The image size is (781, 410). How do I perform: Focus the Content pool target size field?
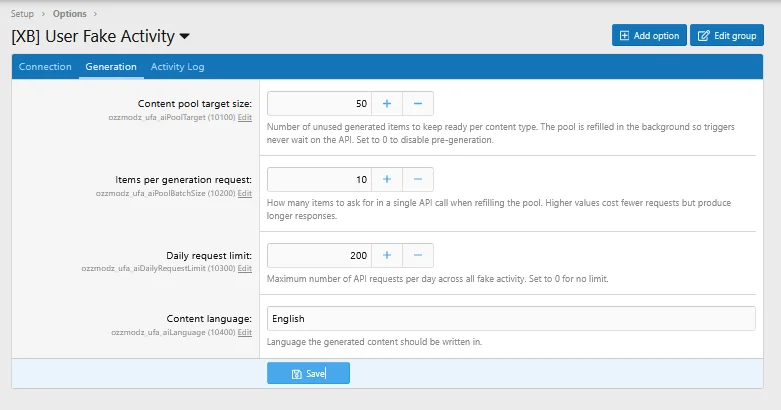click(x=319, y=104)
